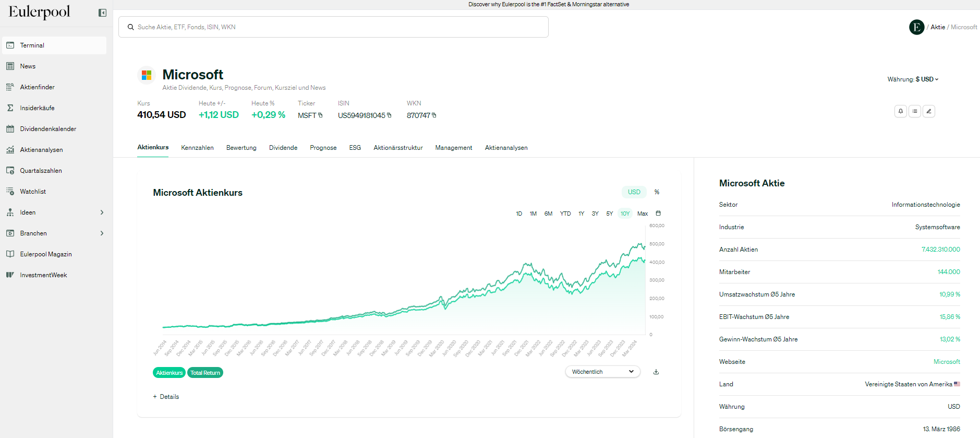The image size is (980, 438).
Task: Select the 1D chart range
Action: (519, 214)
